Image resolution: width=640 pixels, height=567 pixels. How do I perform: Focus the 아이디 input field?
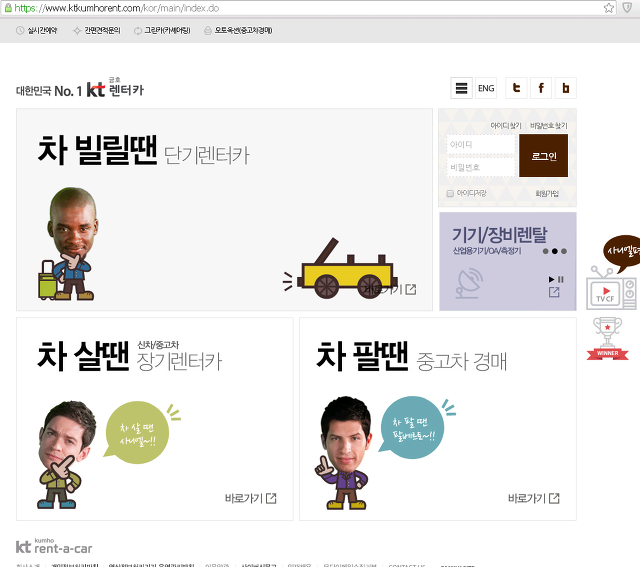coord(480,144)
